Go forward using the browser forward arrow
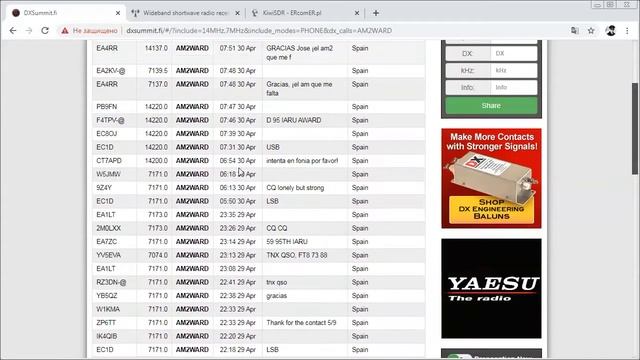 [29, 31]
